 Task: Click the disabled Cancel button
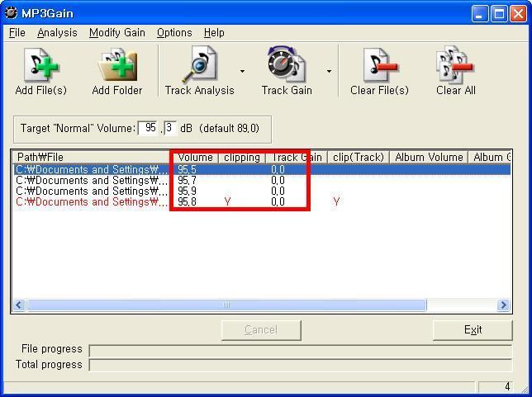[x=261, y=330]
